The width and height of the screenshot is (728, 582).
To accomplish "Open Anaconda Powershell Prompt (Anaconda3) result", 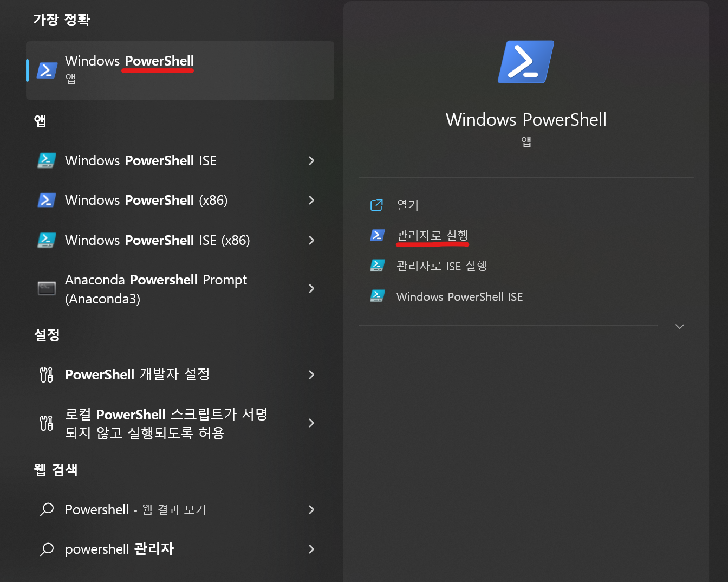I will [180, 288].
